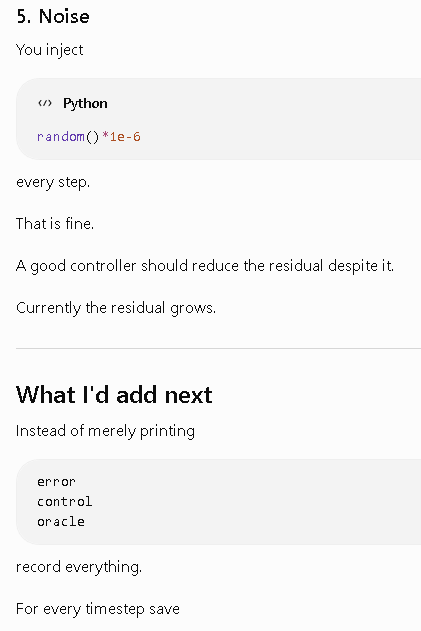Screen dimensions: 421x631
Task: Click 'Instead of merely printing' text
Action: [x=105, y=431]
